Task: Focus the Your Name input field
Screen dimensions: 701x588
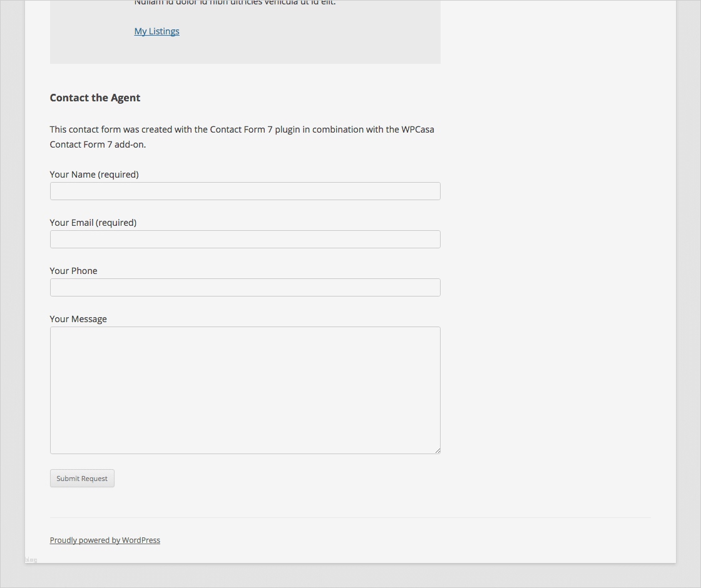Action: coord(245,191)
